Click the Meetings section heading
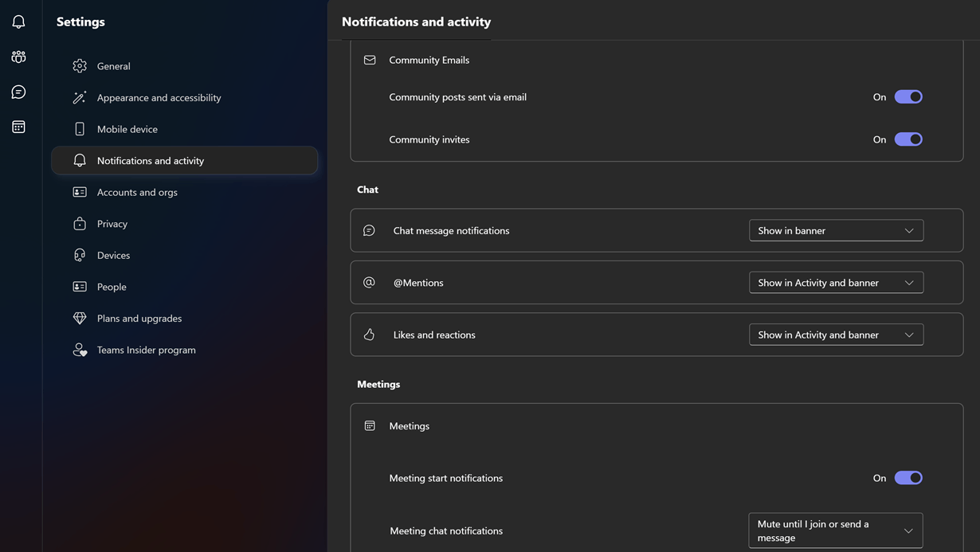 (x=378, y=384)
